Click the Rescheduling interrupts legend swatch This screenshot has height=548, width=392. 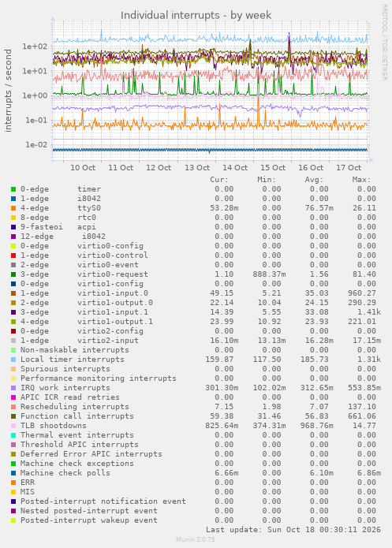(x=13, y=407)
